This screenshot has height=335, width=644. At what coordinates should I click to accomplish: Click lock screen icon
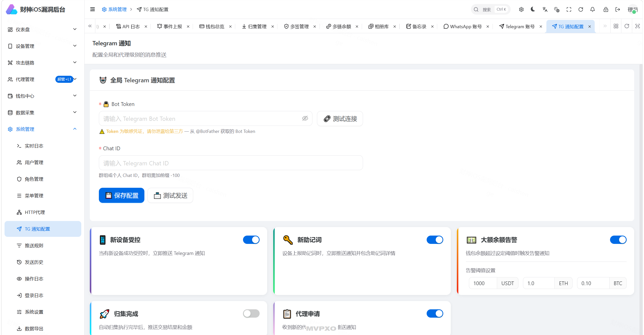pyautogui.click(x=606, y=9)
